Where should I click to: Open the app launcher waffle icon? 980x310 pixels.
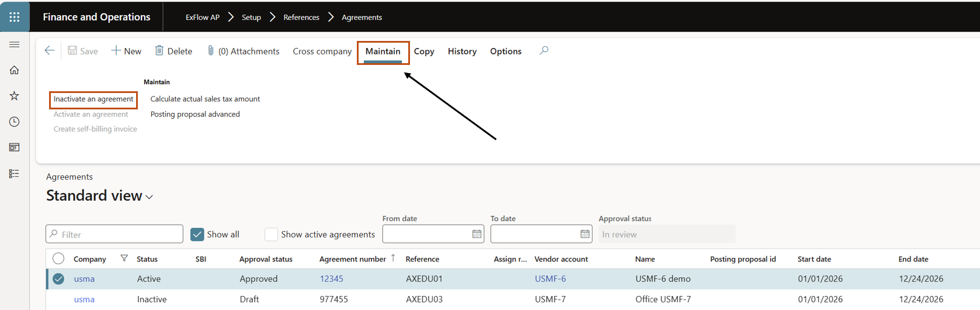pyautogui.click(x=15, y=17)
